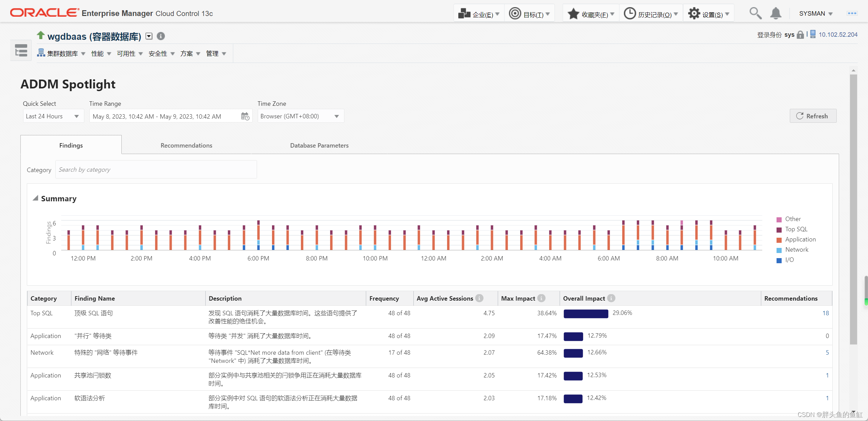The height and width of the screenshot is (421, 868).
Task: Click the 12.79% overall impact bar
Action: [573, 336]
